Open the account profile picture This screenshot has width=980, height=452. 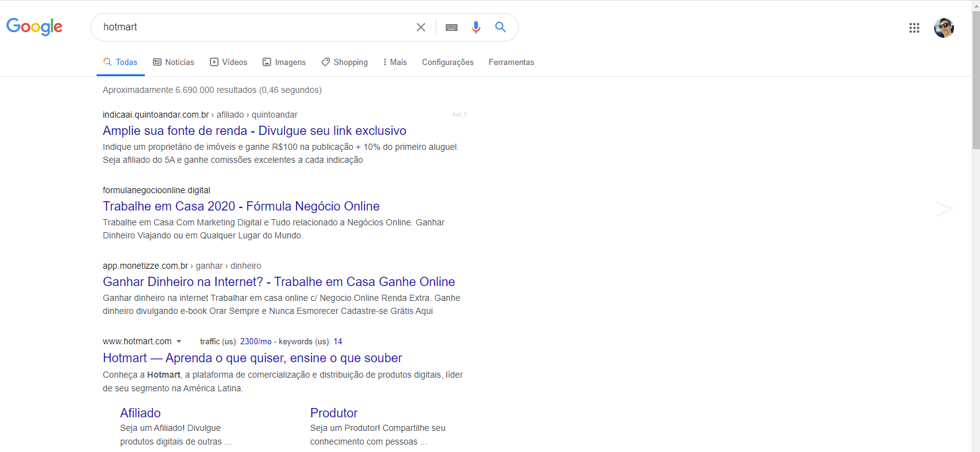(943, 28)
